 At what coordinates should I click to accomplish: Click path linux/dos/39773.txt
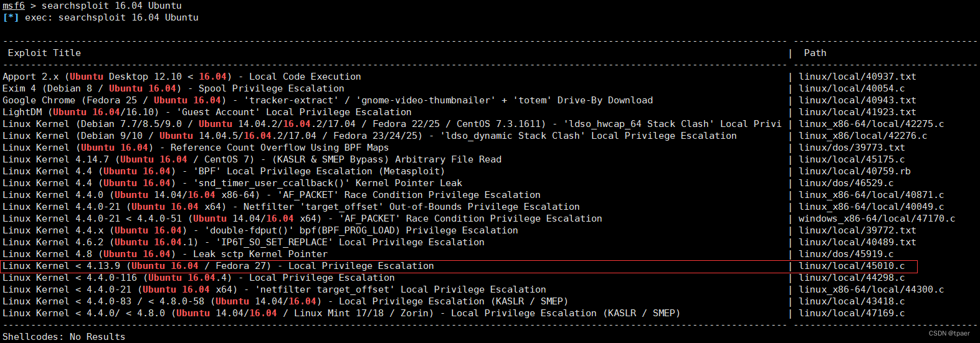pos(852,148)
